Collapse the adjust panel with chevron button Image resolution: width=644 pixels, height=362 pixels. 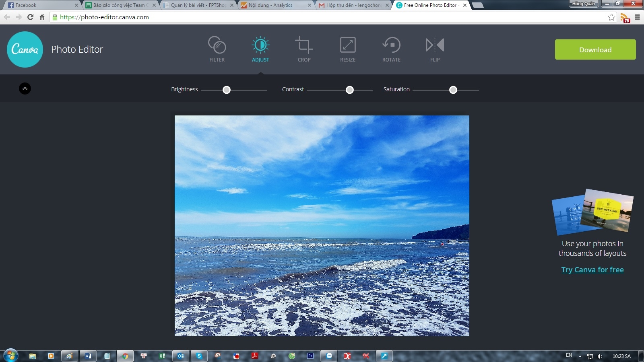(x=25, y=88)
